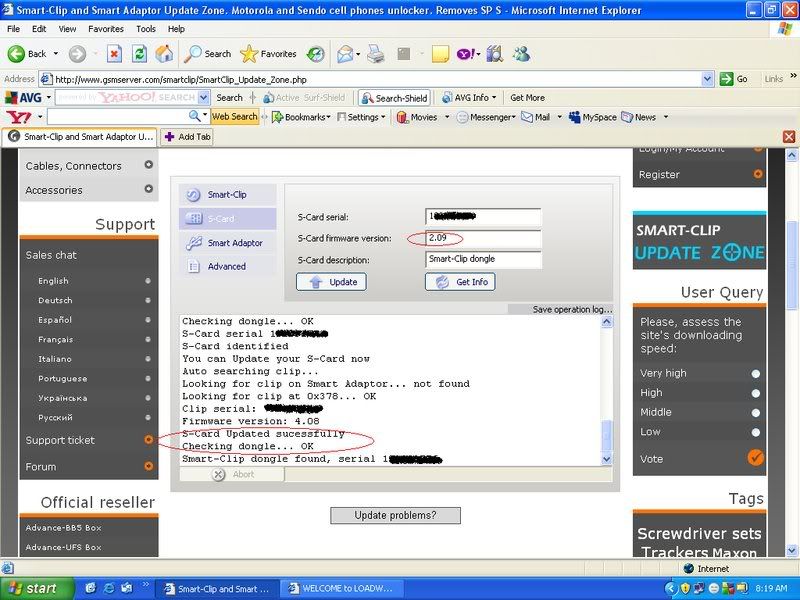The height and width of the screenshot is (600, 800).
Task: Click the Search-Shield button icon
Action: [367, 98]
